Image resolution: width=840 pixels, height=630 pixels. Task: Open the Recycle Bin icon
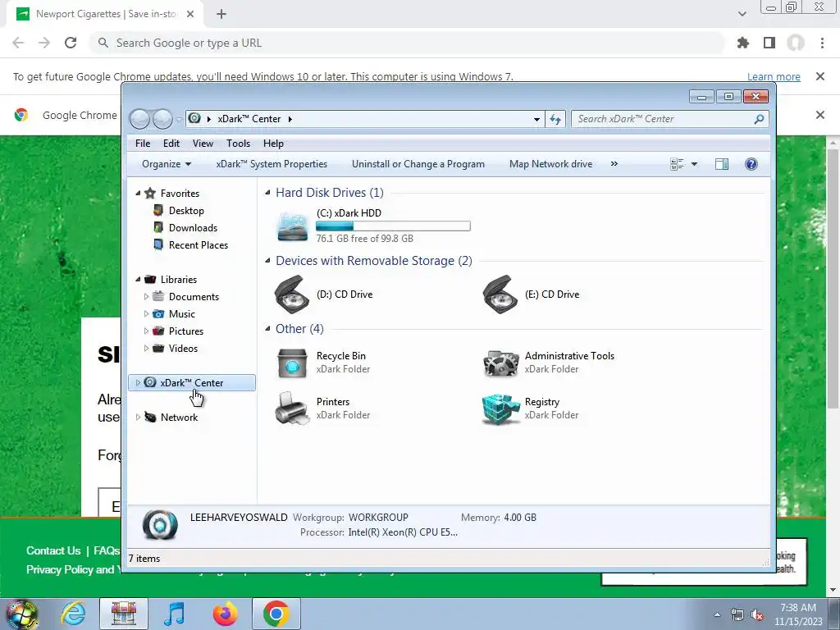click(x=292, y=363)
